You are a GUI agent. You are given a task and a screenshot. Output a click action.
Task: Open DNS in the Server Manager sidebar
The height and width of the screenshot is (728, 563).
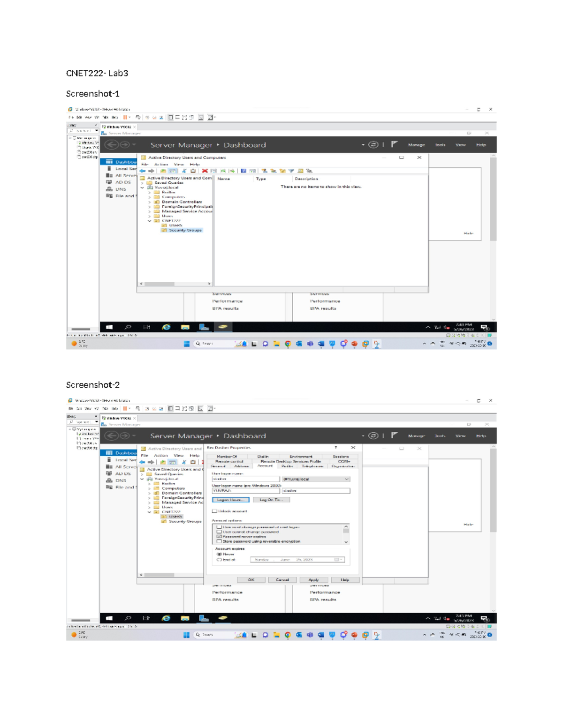[x=117, y=190]
